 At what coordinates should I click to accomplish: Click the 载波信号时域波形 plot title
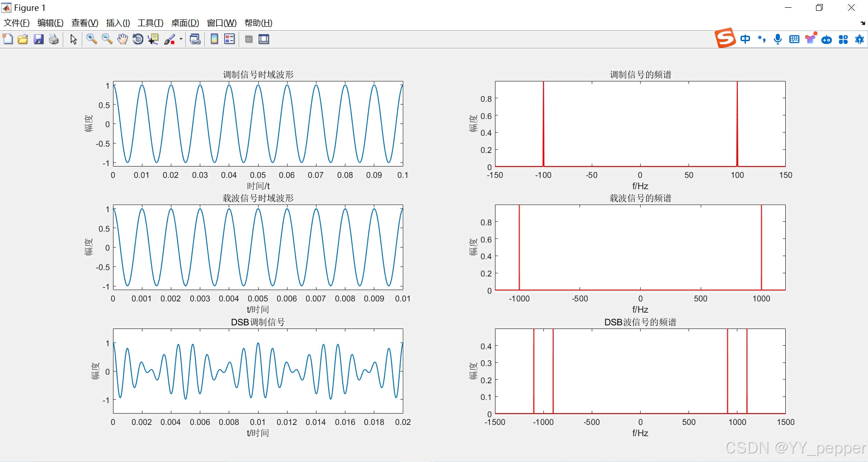258,198
